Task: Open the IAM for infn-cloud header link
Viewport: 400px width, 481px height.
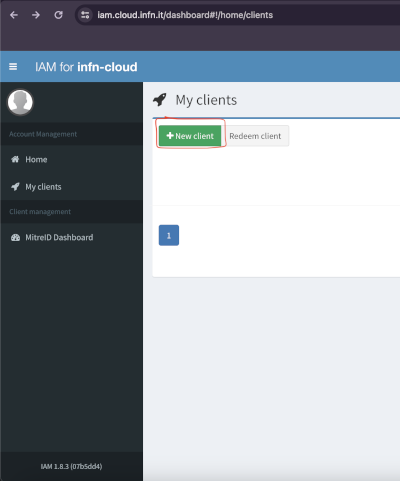Action: point(86,67)
